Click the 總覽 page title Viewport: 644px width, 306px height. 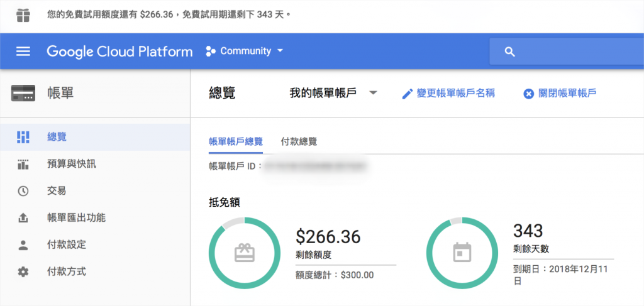[x=222, y=93]
